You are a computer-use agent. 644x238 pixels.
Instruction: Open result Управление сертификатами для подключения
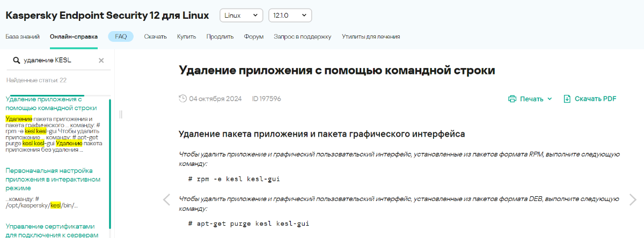pyautogui.click(x=52, y=230)
